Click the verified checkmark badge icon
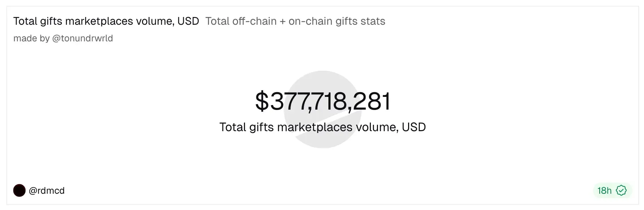 pyautogui.click(x=622, y=191)
